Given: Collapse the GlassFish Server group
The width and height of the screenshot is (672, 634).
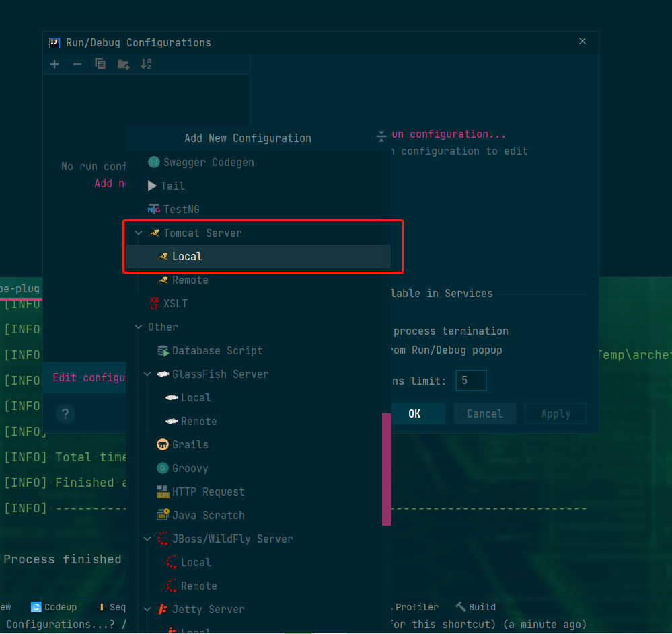Looking at the screenshot, I should tap(147, 374).
